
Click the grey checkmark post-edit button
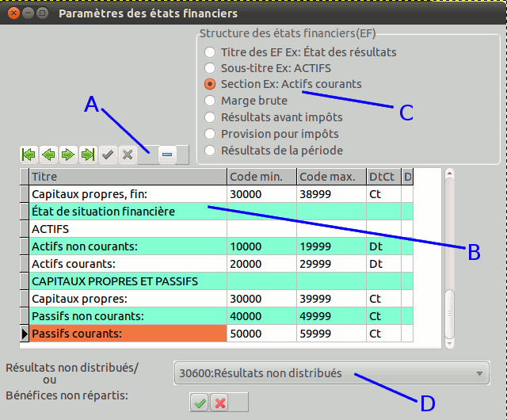pyautogui.click(x=108, y=155)
